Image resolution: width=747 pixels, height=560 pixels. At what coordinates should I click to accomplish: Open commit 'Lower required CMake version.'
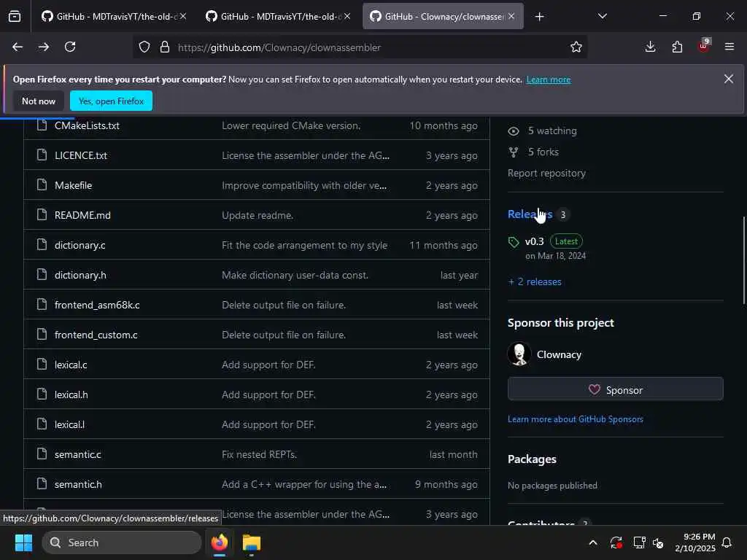290,125
